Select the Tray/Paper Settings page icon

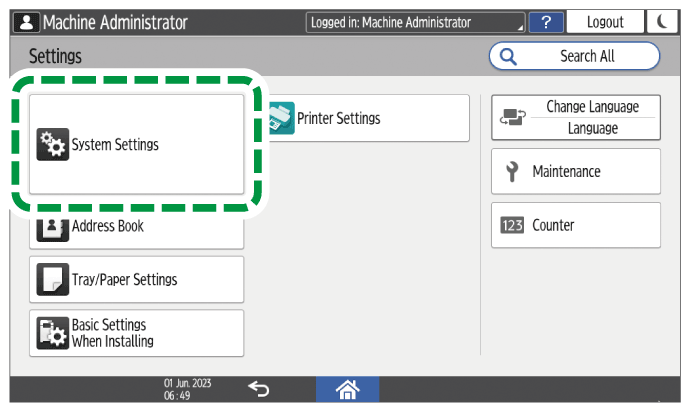[x=50, y=280]
